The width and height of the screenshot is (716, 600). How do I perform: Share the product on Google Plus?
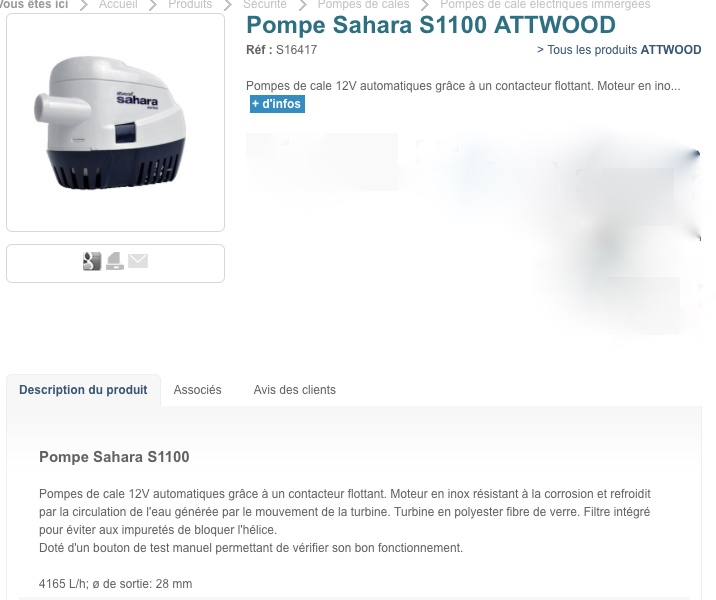point(92,261)
